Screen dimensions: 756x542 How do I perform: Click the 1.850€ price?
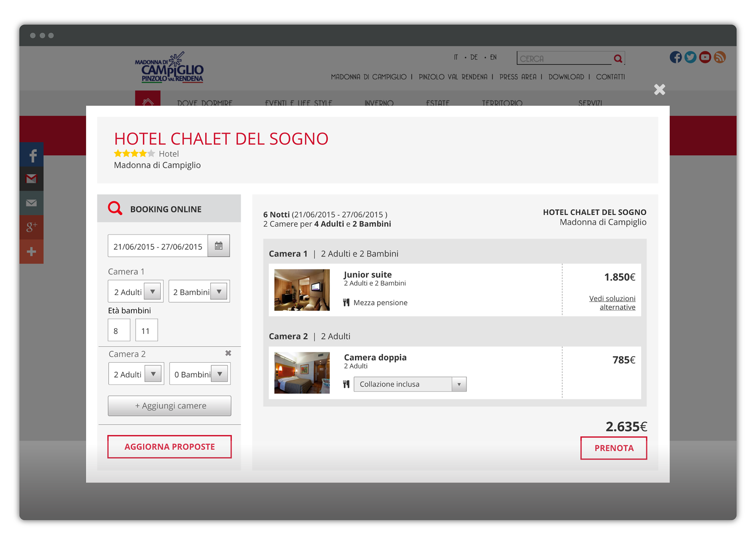coord(620,277)
